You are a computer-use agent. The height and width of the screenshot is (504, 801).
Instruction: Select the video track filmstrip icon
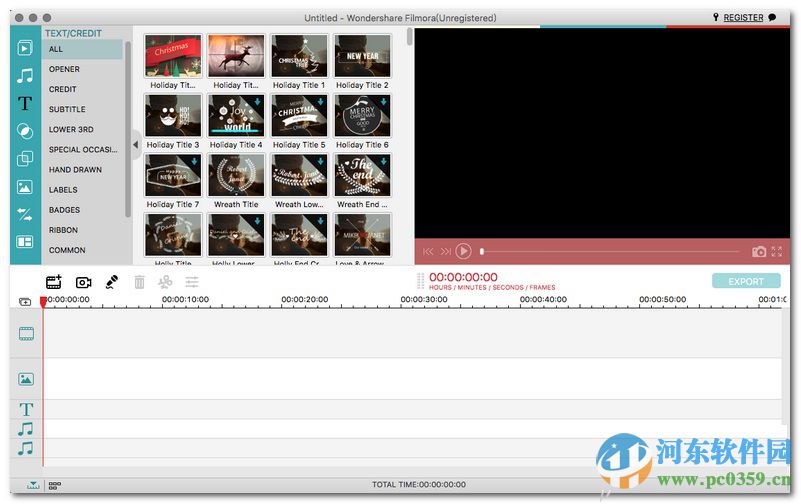pos(26,334)
